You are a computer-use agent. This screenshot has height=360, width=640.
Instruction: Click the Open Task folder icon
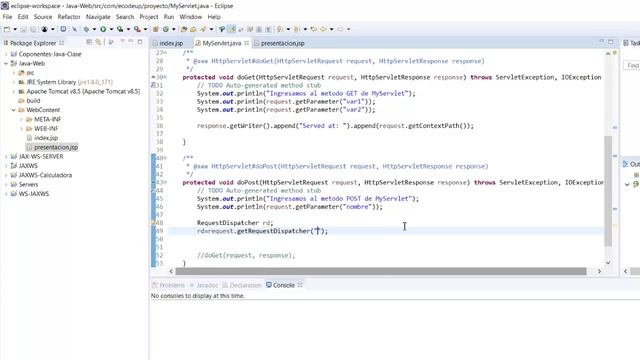coord(193,29)
